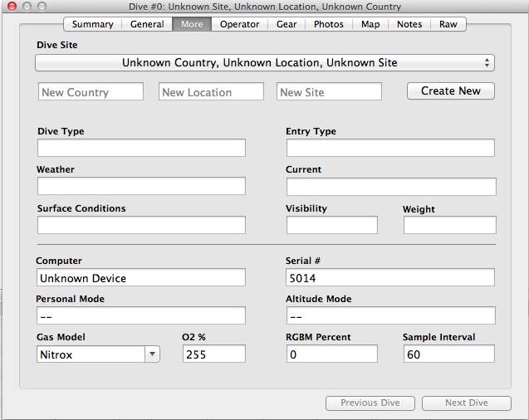Screen dimensions: 529x420
Task: Click the Dive Type input field
Action: click(x=141, y=149)
